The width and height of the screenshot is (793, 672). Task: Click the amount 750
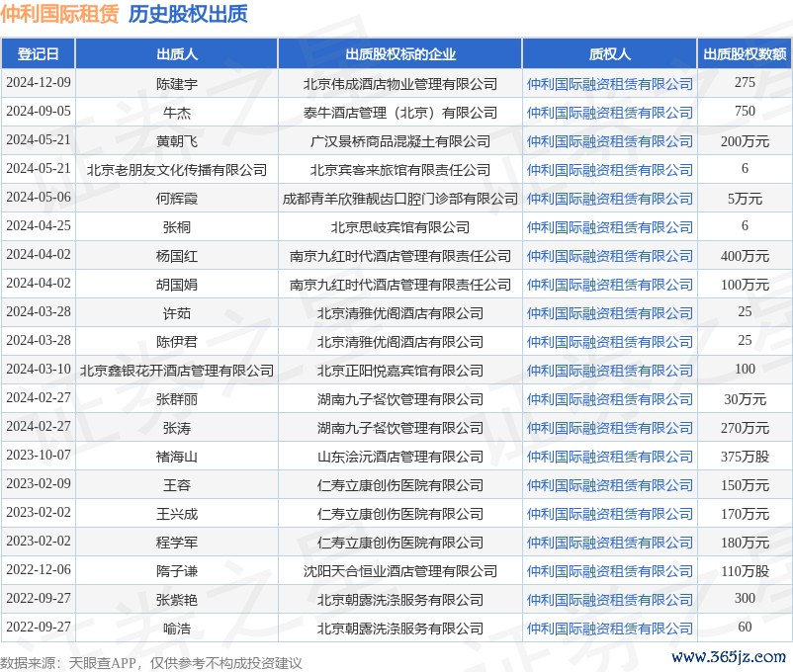click(745, 111)
